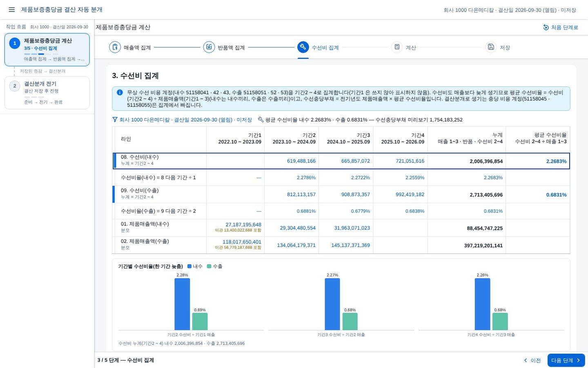Select the 09. 수선비(수출) table row
Viewport: 588px width, 368px height.
coord(341,195)
